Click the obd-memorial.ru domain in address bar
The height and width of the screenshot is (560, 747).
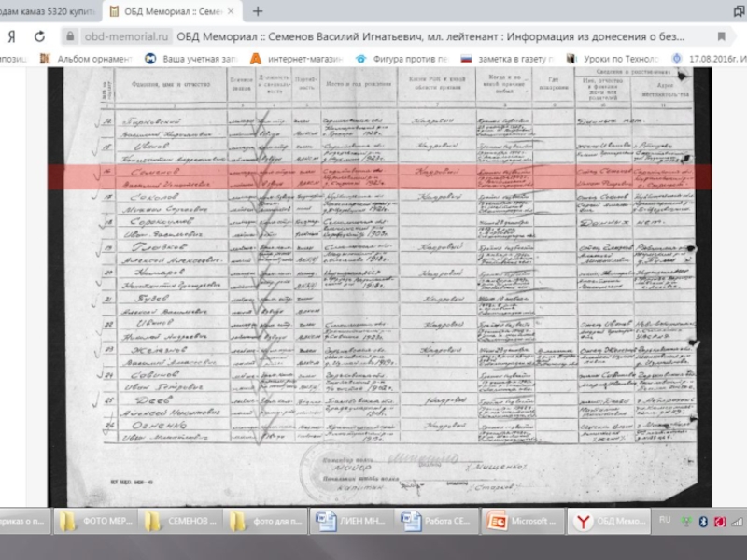(x=126, y=36)
